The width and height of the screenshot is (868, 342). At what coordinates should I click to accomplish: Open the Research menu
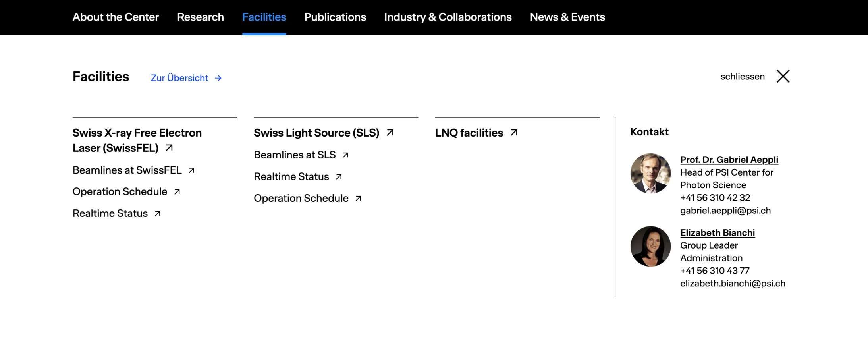pyautogui.click(x=201, y=17)
